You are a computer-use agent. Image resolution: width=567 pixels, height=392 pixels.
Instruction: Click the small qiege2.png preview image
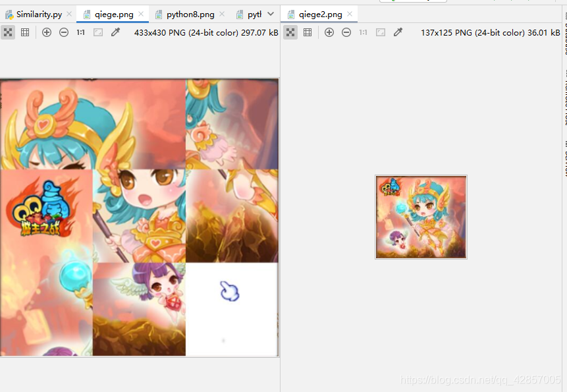click(421, 217)
